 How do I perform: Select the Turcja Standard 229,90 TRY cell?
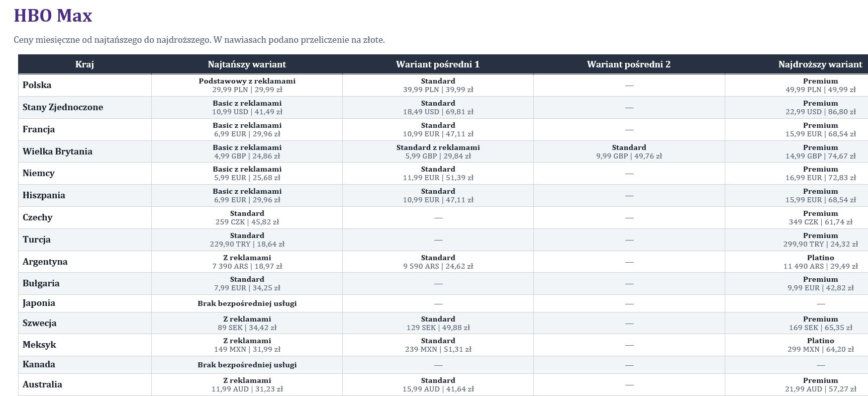click(247, 240)
